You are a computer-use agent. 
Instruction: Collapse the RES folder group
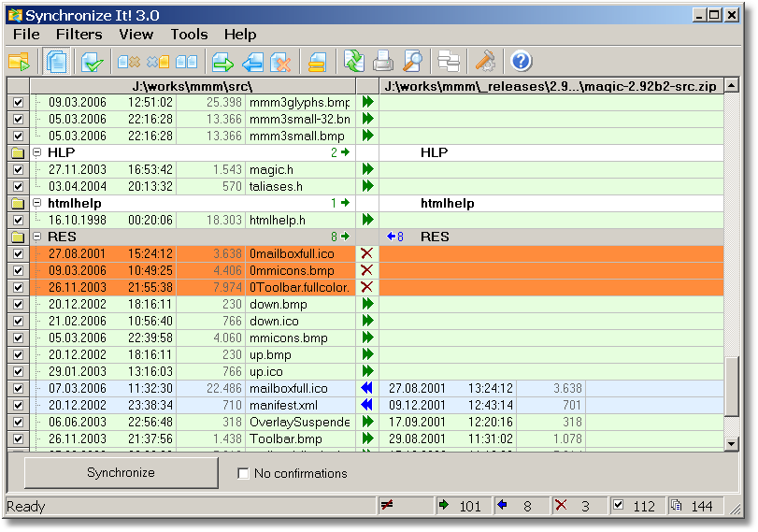(37, 237)
